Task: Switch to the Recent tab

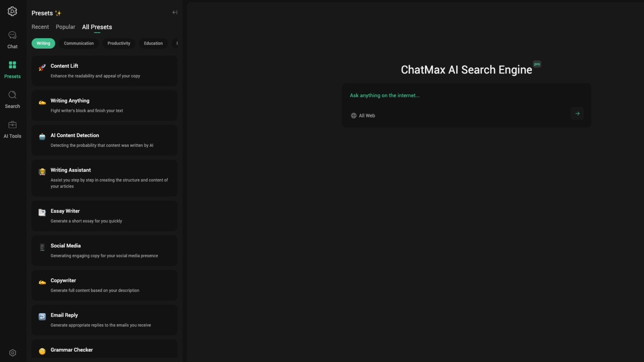Action: 40,27
